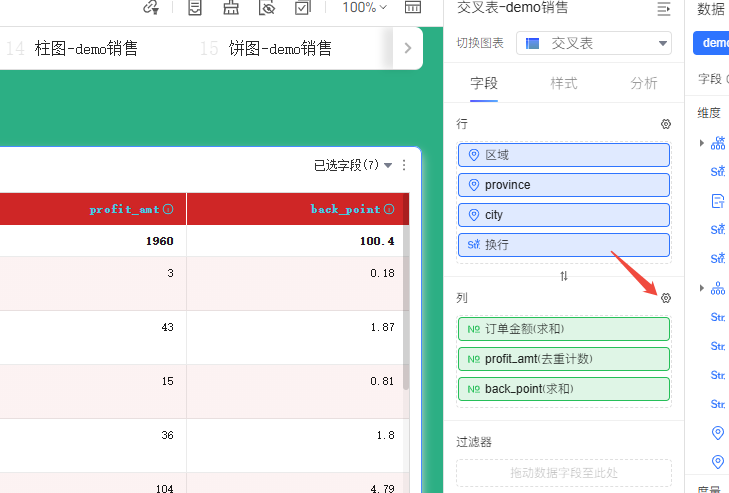Click the gear icon beside 列 section

click(x=666, y=298)
